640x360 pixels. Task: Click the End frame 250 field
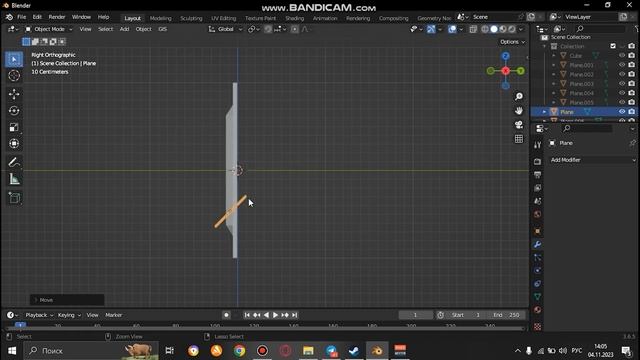[506, 315]
